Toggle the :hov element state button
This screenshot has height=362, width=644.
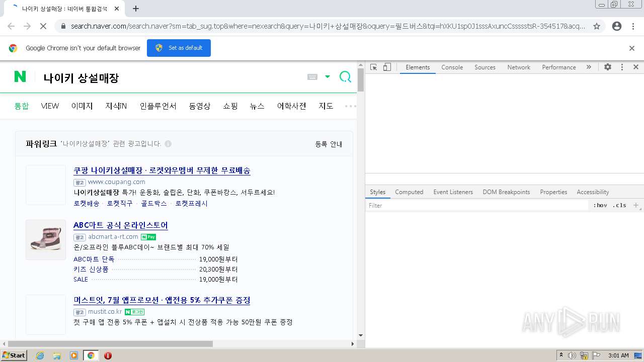tap(600, 206)
